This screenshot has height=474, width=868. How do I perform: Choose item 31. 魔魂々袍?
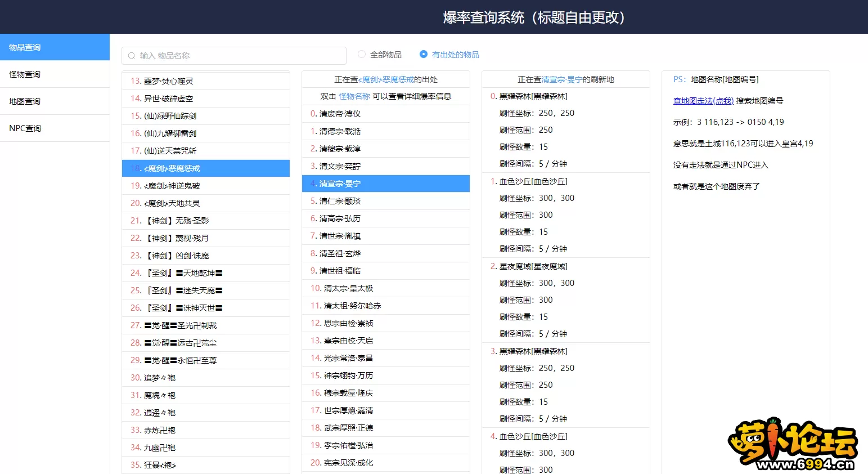tap(206, 395)
